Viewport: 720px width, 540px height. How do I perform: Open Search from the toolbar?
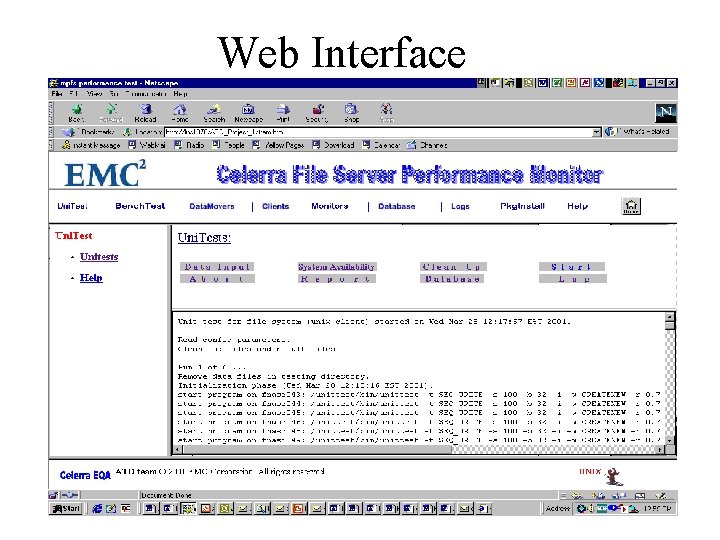coord(214,113)
